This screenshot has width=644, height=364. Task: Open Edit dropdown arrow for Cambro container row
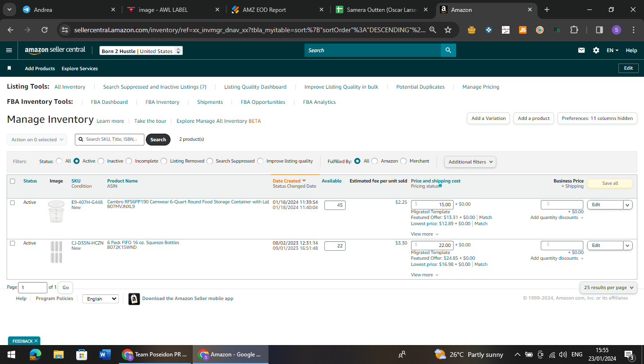[x=628, y=205]
